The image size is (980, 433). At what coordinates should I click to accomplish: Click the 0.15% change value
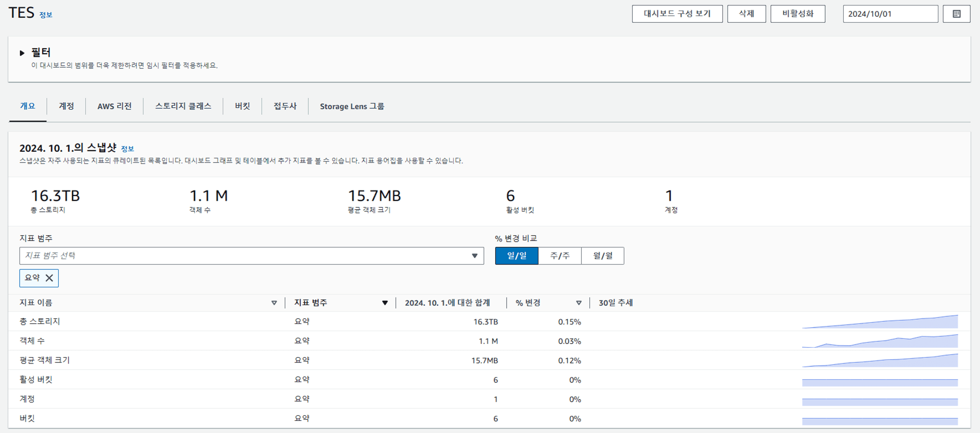click(x=569, y=322)
